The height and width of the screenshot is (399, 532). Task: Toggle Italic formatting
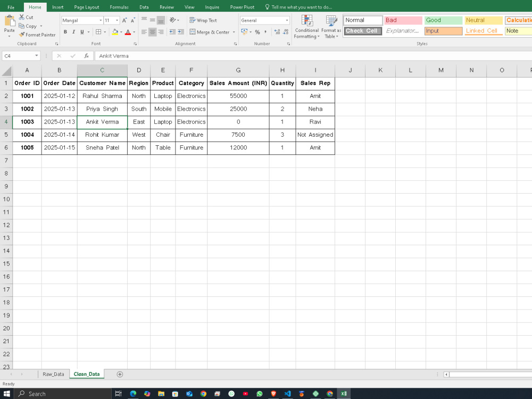click(73, 32)
